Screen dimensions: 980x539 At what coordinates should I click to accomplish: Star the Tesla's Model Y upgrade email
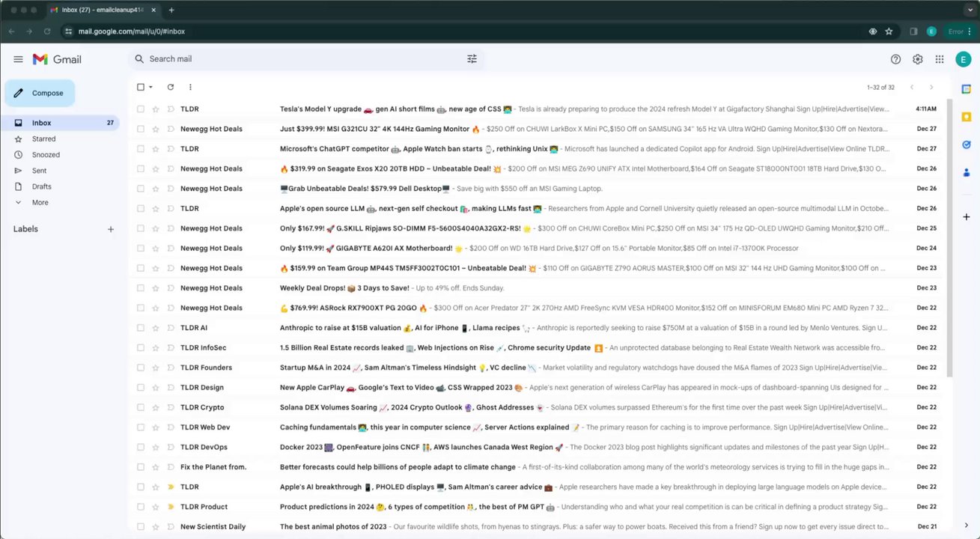click(x=156, y=109)
